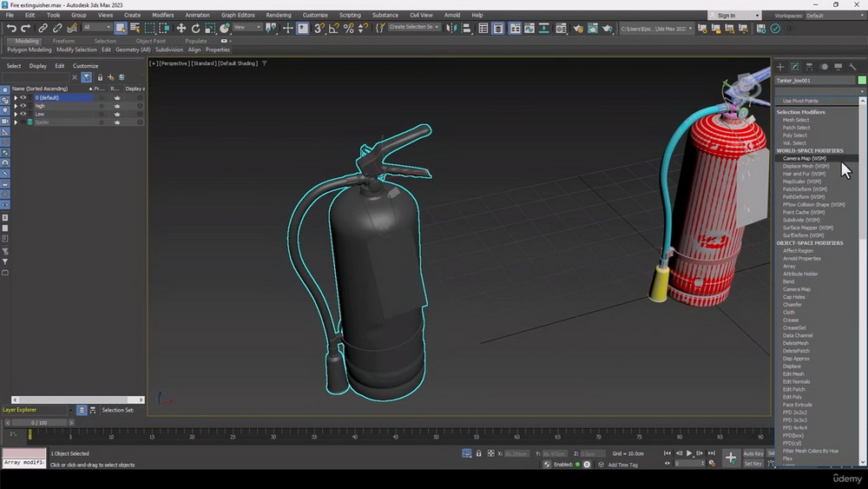The image size is (868, 489).
Task: Open the reference coordinate View dropdown
Action: click(247, 27)
